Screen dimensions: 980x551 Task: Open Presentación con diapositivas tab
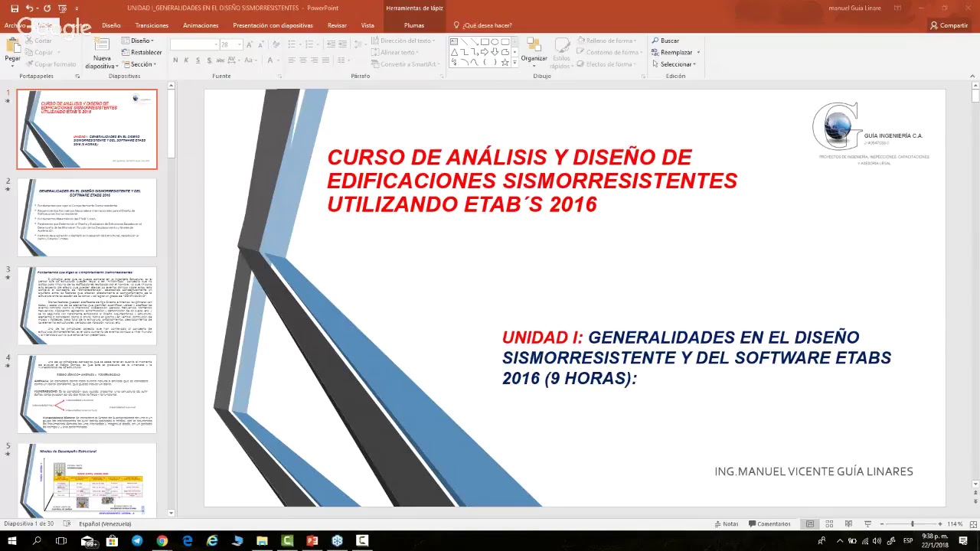tap(273, 25)
